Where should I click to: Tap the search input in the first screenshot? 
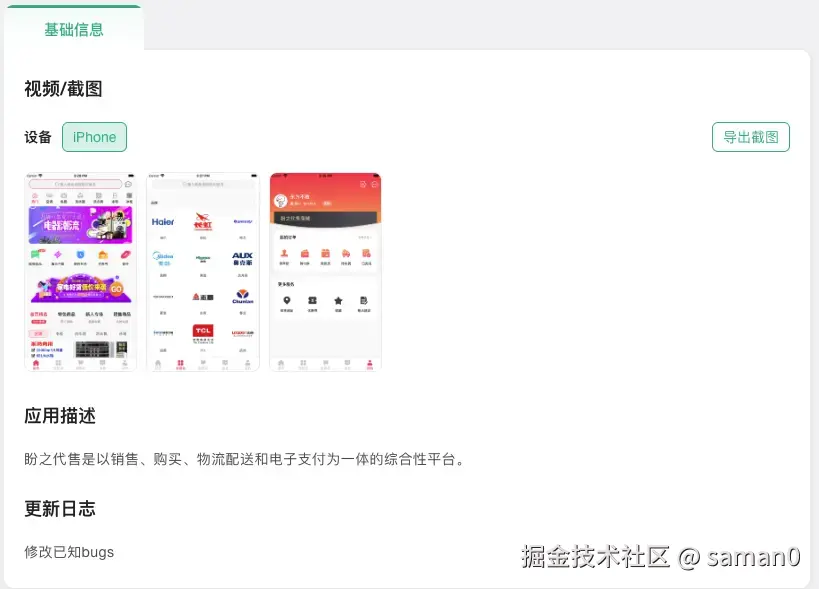click(76, 184)
